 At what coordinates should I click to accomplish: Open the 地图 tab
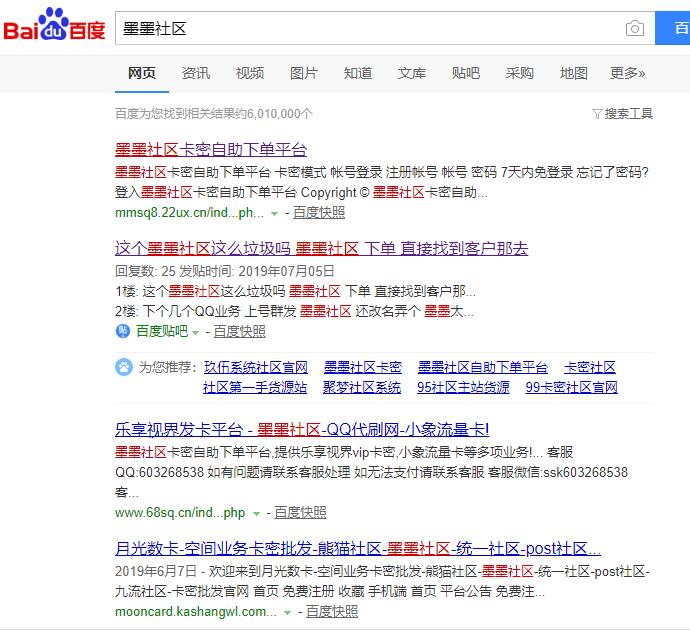pyautogui.click(x=574, y=73)
